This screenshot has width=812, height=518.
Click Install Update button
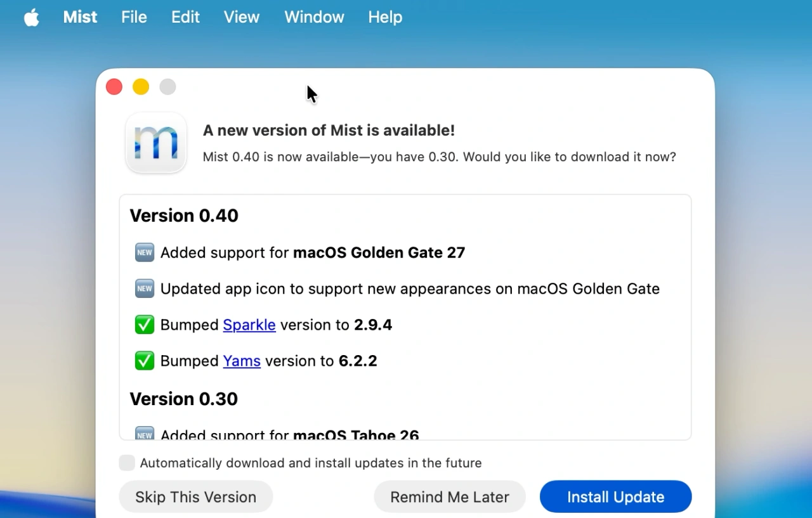615,496
